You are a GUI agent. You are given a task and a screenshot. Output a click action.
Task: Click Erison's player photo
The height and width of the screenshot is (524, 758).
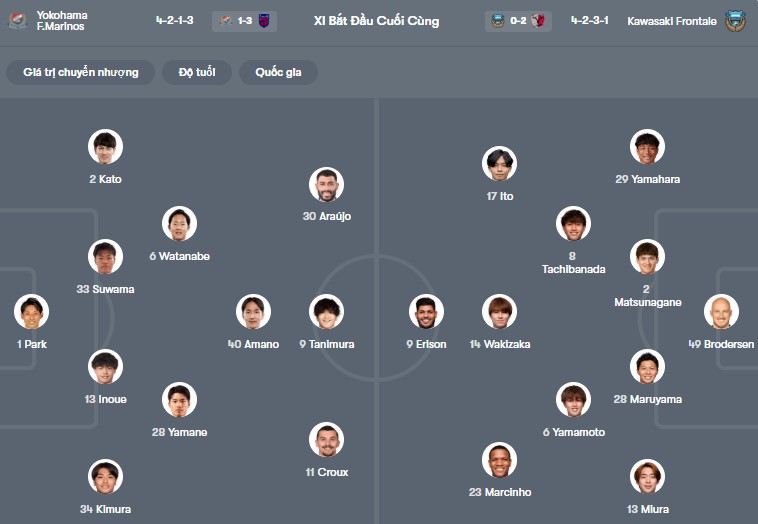426,312
